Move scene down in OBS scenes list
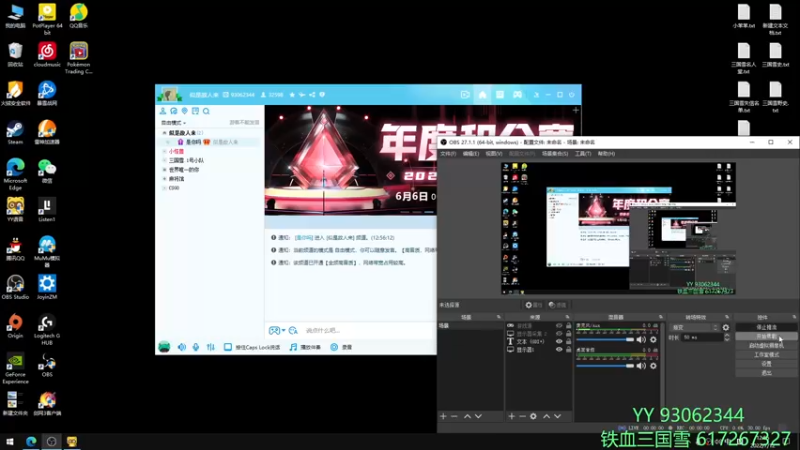The width and height of the screenshot is (800, 450). 478,416
